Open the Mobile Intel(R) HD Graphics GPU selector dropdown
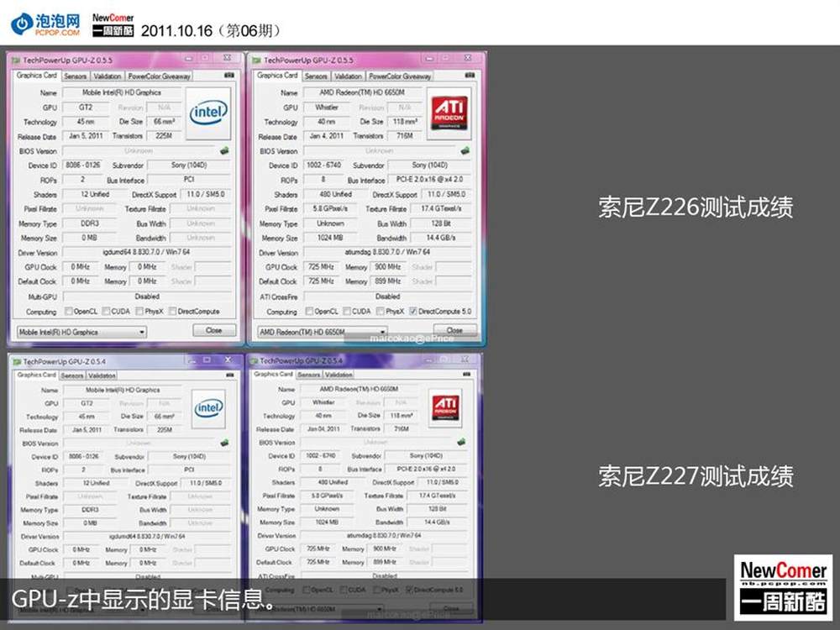Screen dimensions: 840x630 click(81, 332)
